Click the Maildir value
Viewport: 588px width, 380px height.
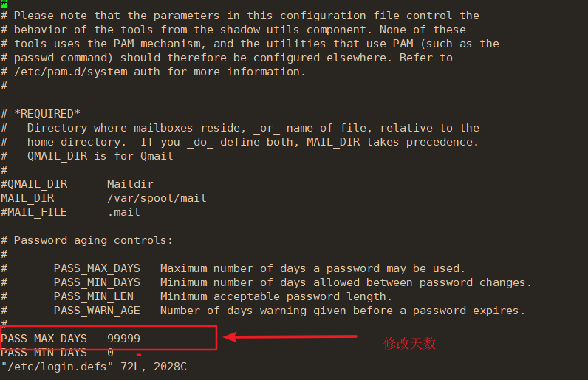click(x=130, y=184)
